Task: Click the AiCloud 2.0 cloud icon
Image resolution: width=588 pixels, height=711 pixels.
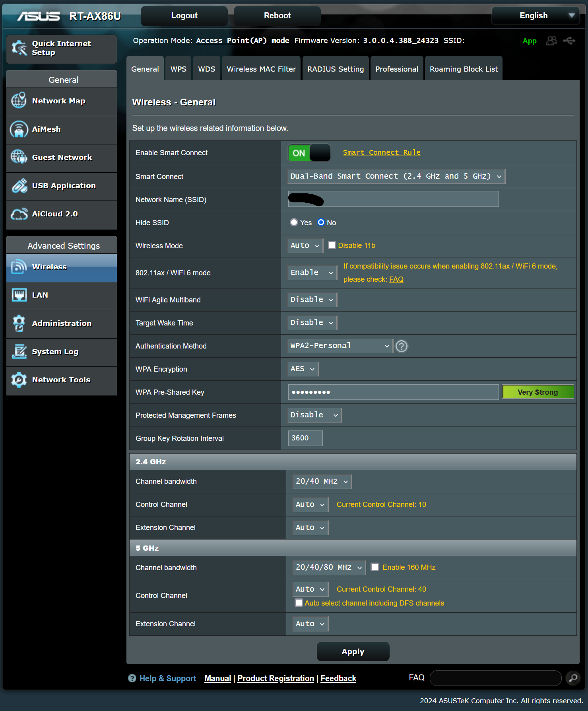Action: (x=19, y=214)
